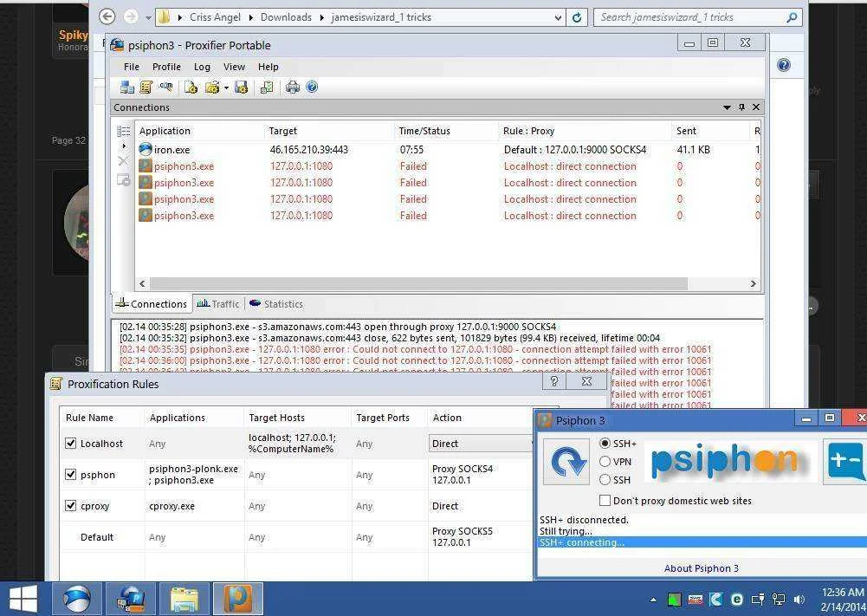
Task: Select the Connections tab
Action: click(152, 303)
